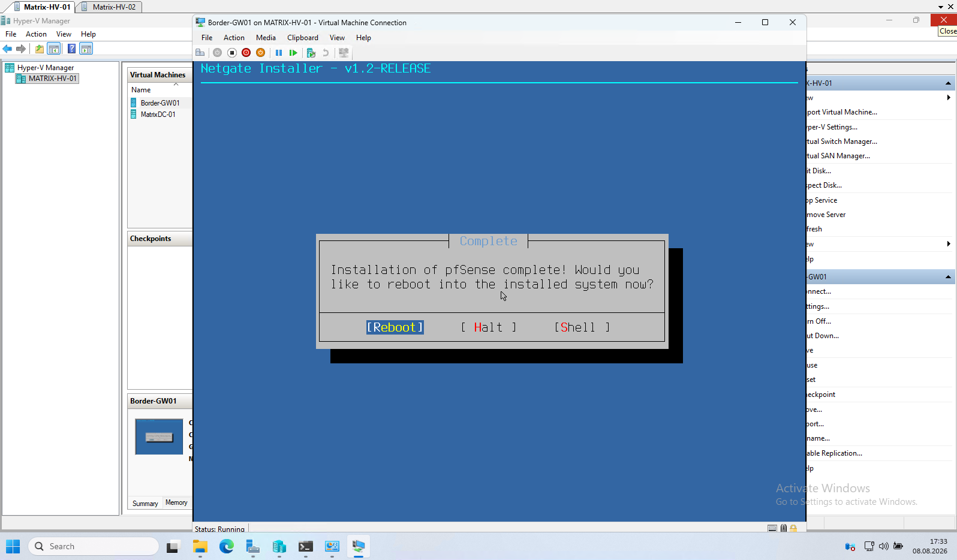Open Hyper-V Manager Action menu
Screen dimensions: 957x560
(x=36, y=34)
